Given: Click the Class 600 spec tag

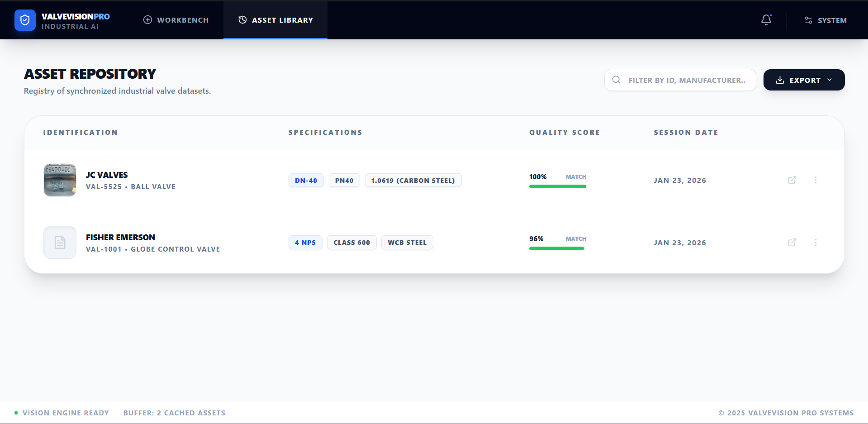Looking at the screenshot, I should click(x=352, y=243).
